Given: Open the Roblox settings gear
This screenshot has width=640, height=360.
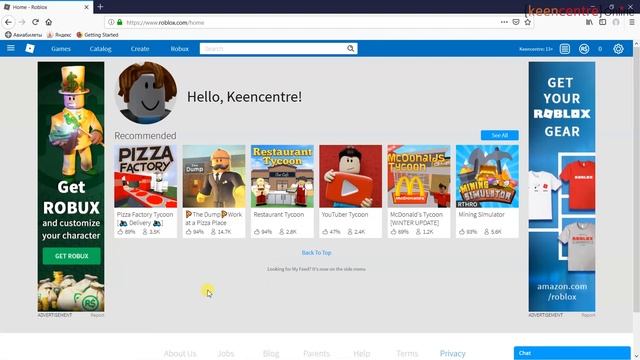Looking at the screenshot, I should pos(618,49).
